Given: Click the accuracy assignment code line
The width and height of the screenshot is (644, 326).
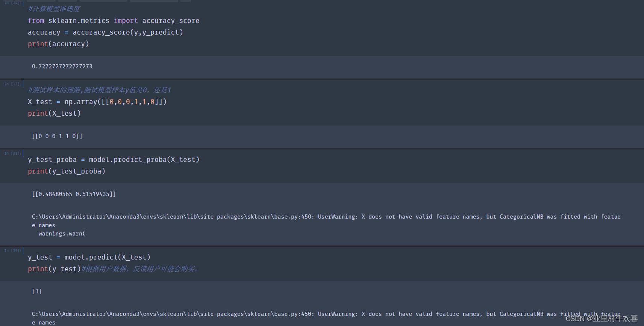Looking at the screenshot, I should tap(105, 32).
